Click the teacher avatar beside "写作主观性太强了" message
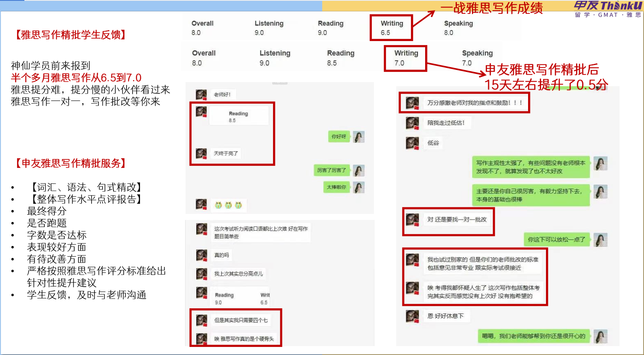 (x=600, y=163)
